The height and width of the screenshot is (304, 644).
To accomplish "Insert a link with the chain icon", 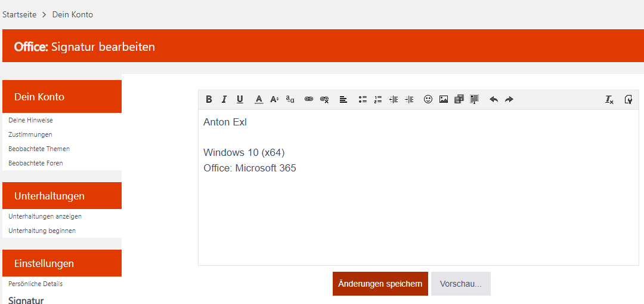I will point(309,99).
